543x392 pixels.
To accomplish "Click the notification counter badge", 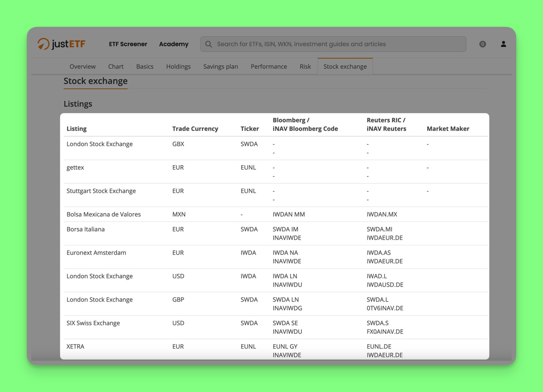I will pyautogui.click(x=482, y=44).
